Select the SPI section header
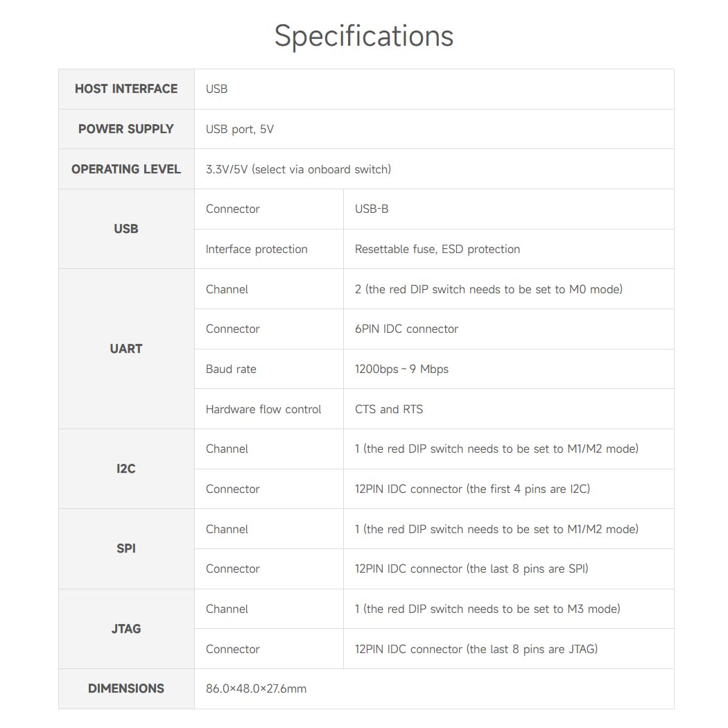728x728 pixels. pos(126,548)
